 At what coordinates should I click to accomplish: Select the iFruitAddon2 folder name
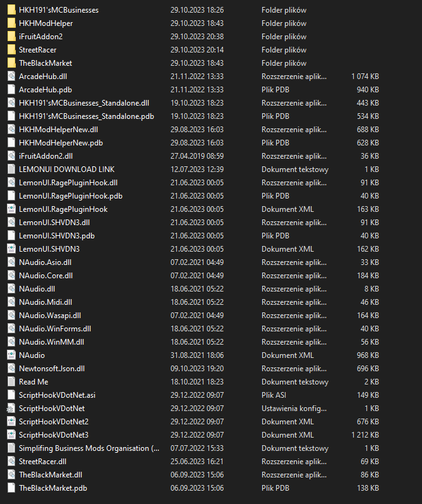[x=41, y=36]
